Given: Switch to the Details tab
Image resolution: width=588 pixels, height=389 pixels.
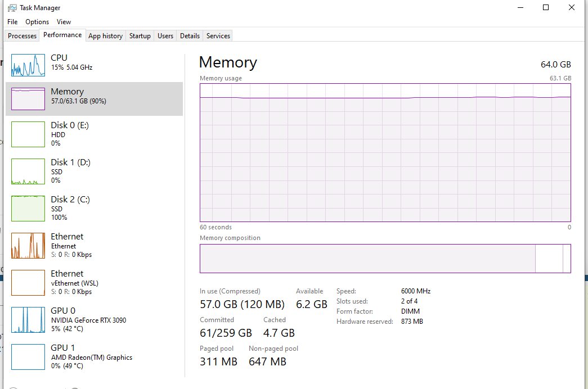Looking at the screenshot, I should (x=189, y=35).
